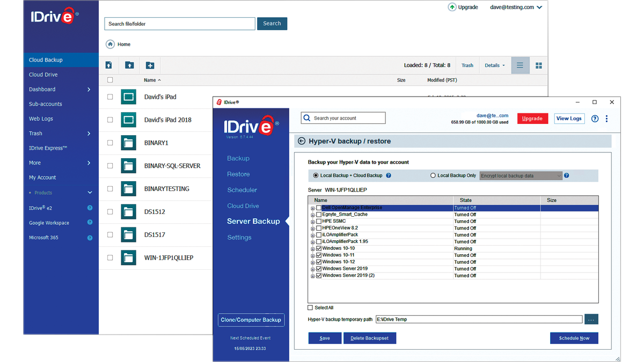Viewport: 644px width, 362px height.
Task: Open the dave@testing.com account dropdown
Action: pyautogui.click(x=515, y=7)
